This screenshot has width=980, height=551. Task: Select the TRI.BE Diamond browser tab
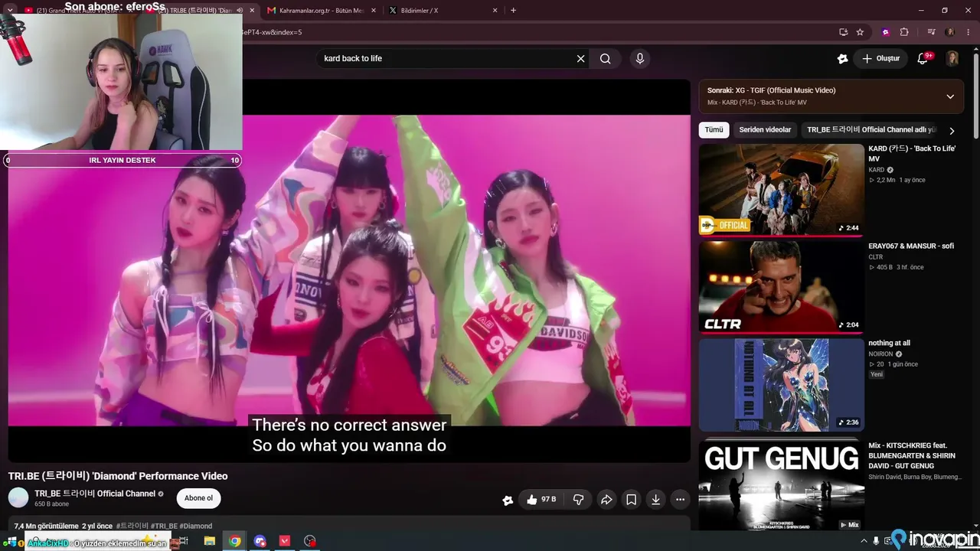click(199, 11)
